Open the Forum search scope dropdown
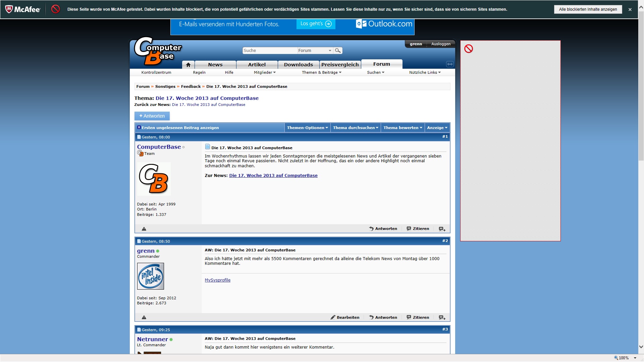This screenshot has width=644, height=362. 315,51
